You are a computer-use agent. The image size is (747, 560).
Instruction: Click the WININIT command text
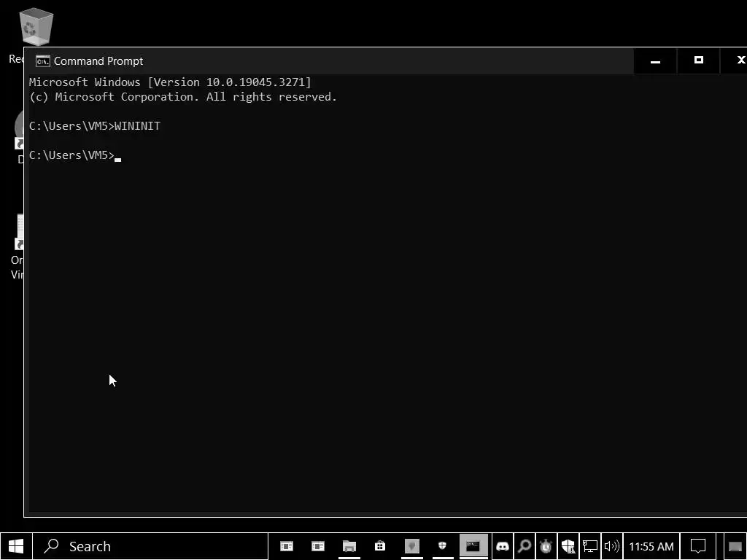(x=137, y=126)
